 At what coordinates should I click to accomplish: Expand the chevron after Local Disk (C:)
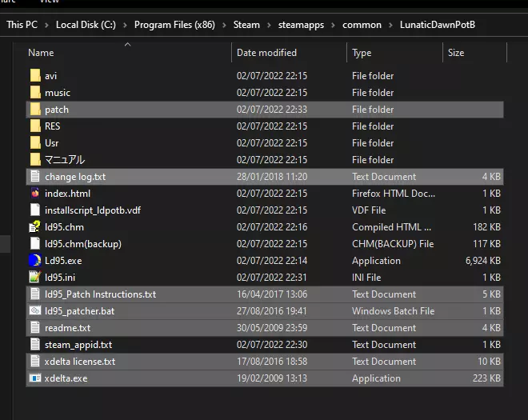[125, 25]
